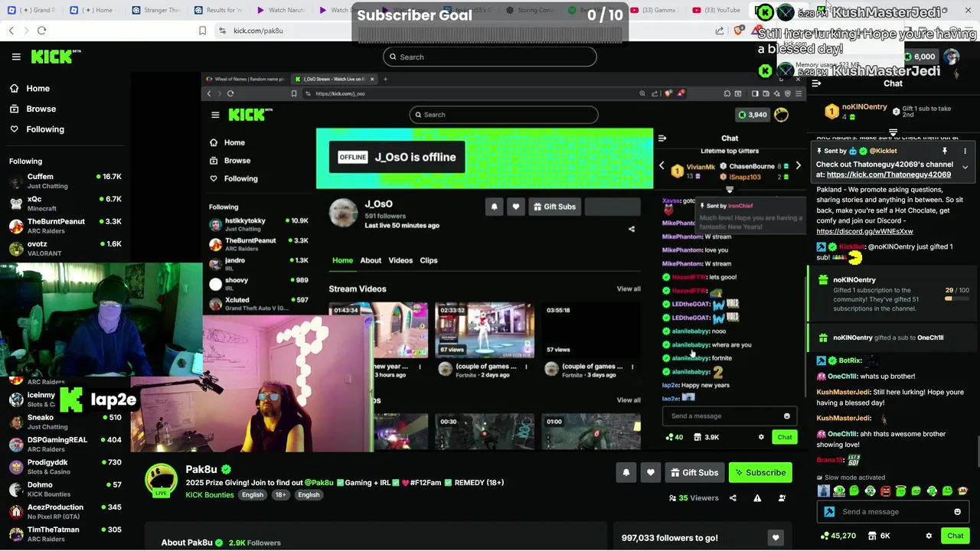Open KICK Bounties category link
The image size is (980, 551).
210,495
